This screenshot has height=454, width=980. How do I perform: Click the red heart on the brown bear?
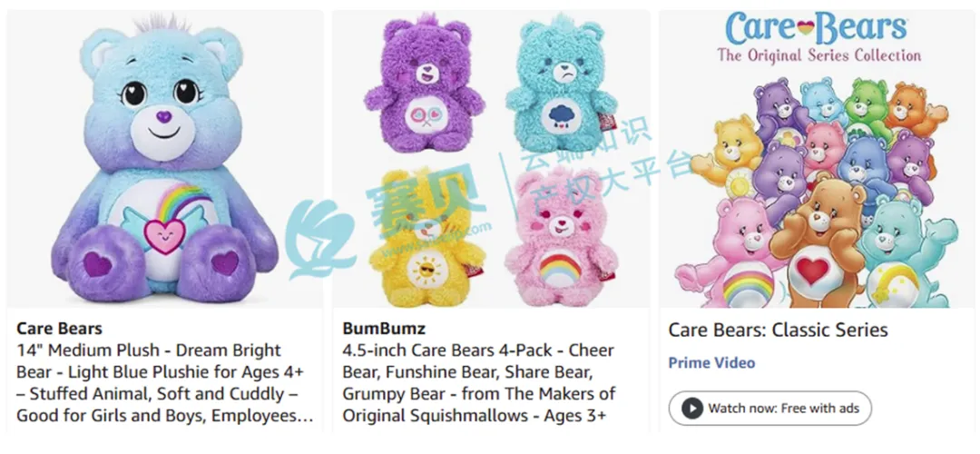coord(812,271)
